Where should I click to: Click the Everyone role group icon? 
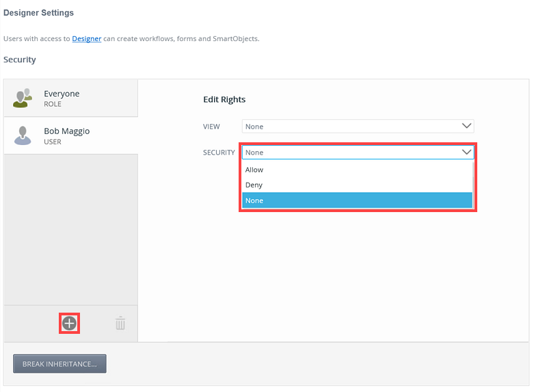(x=23, y=98)
